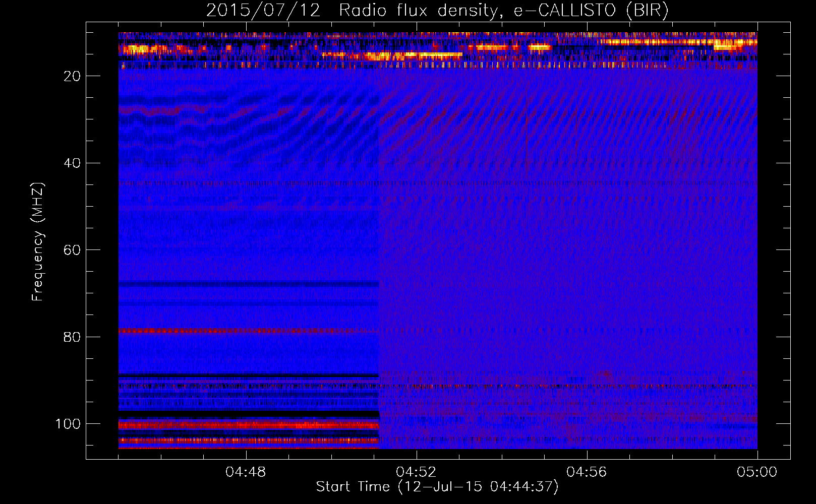Viewport: 816px width, 504px height.
Task: Click the '60' frequency tick label
Action: click(72, 250)
